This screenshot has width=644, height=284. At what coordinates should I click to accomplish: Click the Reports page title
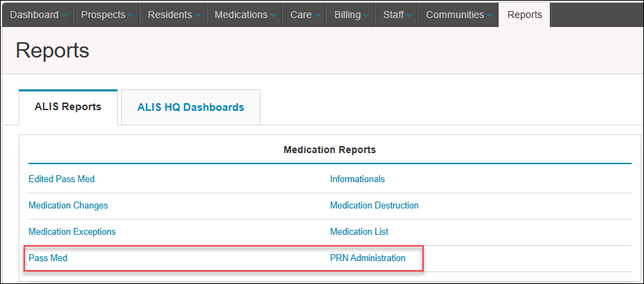(53, 51)
